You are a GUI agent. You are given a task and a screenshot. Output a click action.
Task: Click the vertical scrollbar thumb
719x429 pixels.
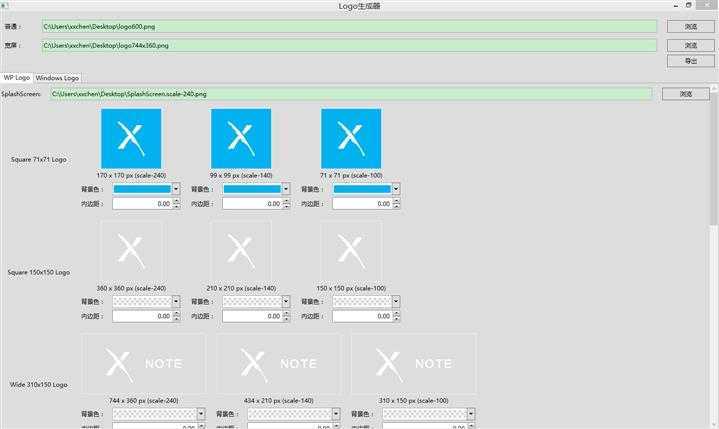tap(714, 158)
